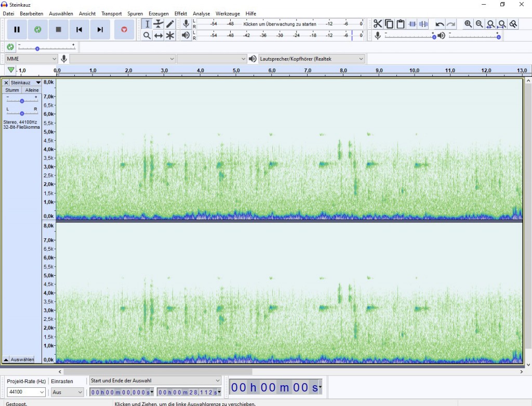Open the Effekt menu
Image resolution: width=532 pixels, height=406 pixels.
[180, 13]
